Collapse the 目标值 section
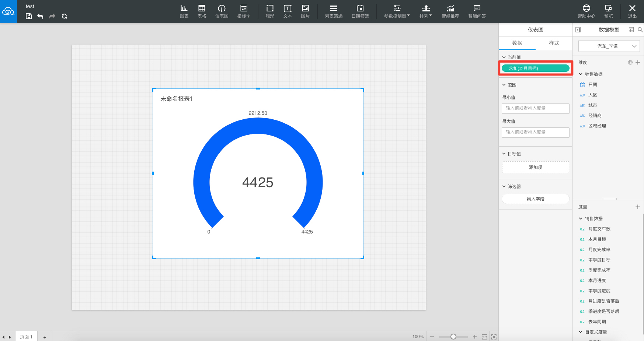The image size is (644, 341). click(x=504, y=154)
